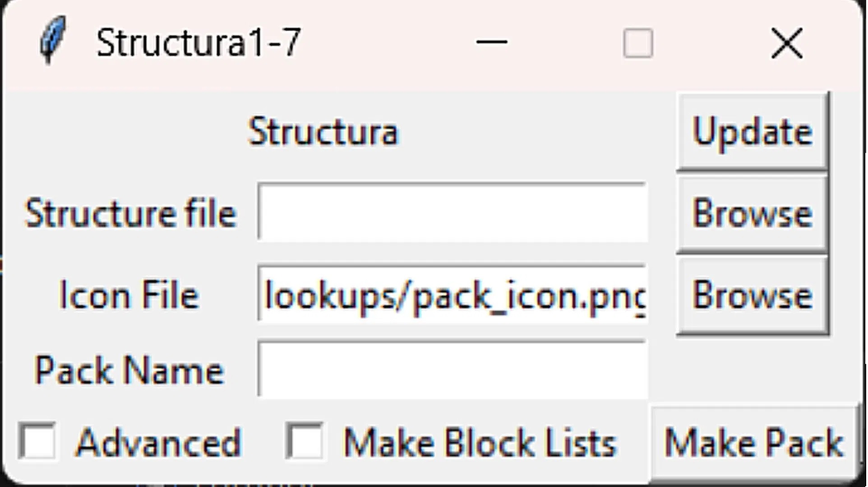Screen dimensions: 868x487
Task: Click the Make Pack button
Action: click(x=753, y=443)
